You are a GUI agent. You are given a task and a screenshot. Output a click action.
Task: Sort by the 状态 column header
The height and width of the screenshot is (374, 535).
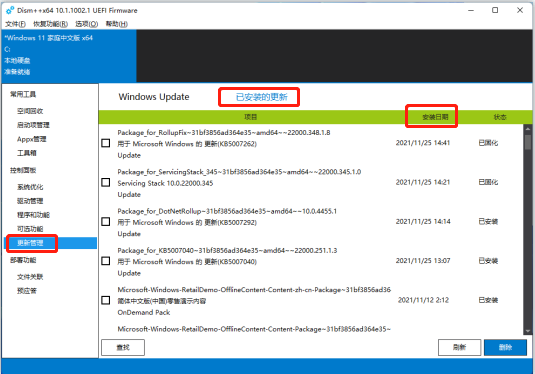[x=500, y=117]
